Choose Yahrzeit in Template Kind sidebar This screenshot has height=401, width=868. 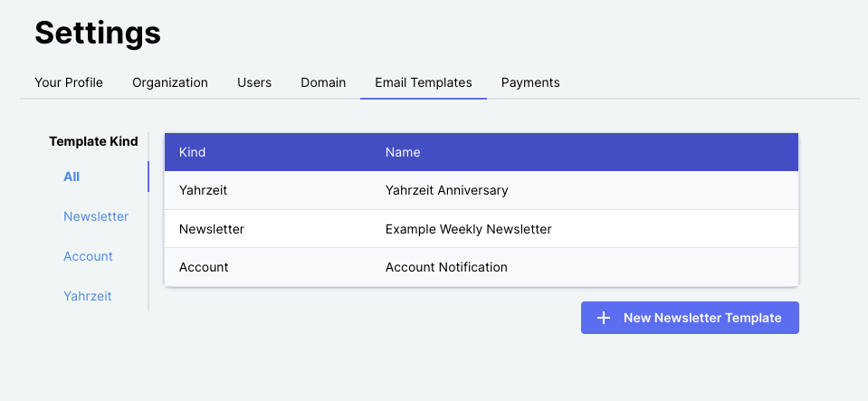pyautogui.click(x=88, y=296)
